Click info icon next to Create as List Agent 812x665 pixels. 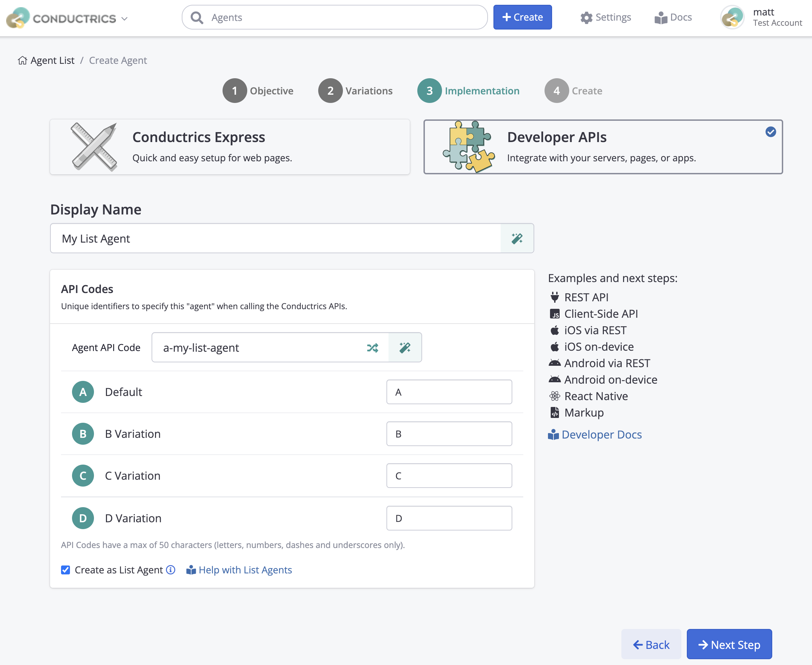click(171, 570)
